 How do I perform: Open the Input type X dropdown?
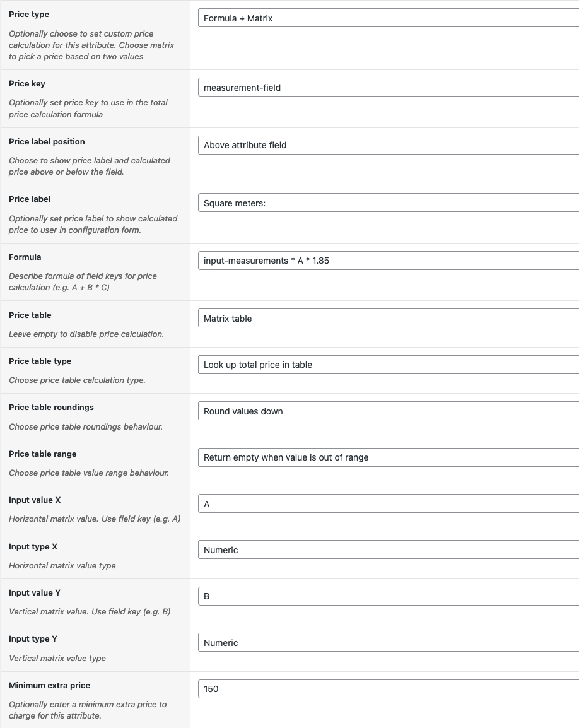click(x=388, y=550)
